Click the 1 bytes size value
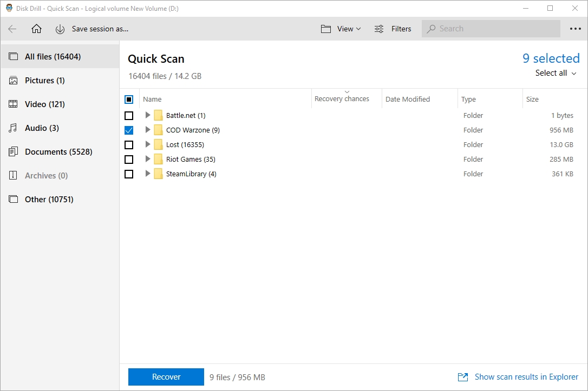588x391 pixels. click(562, 115)
